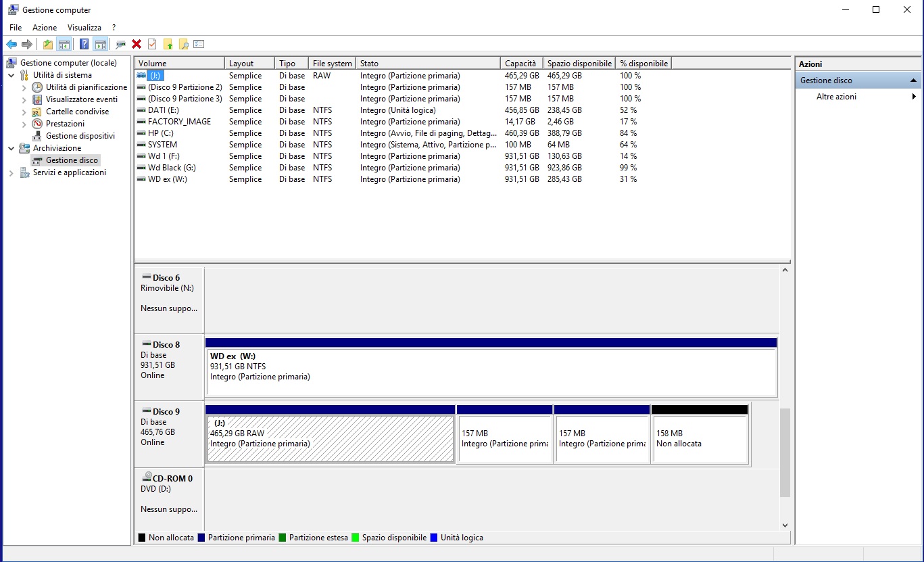Viewport: 924px width, 562px height.
Task: Click the blue Back arrow toolbar icon
Action: tap(11, 44)
